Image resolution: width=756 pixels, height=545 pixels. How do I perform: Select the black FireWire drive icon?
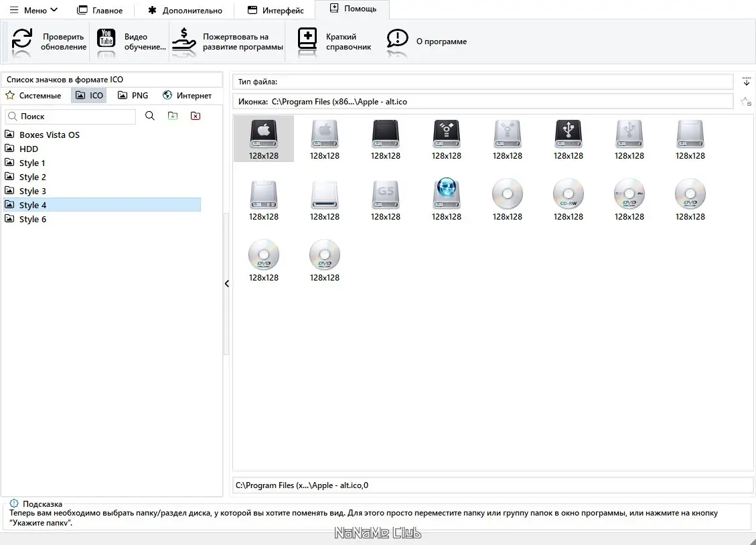[x=447, y=139]
